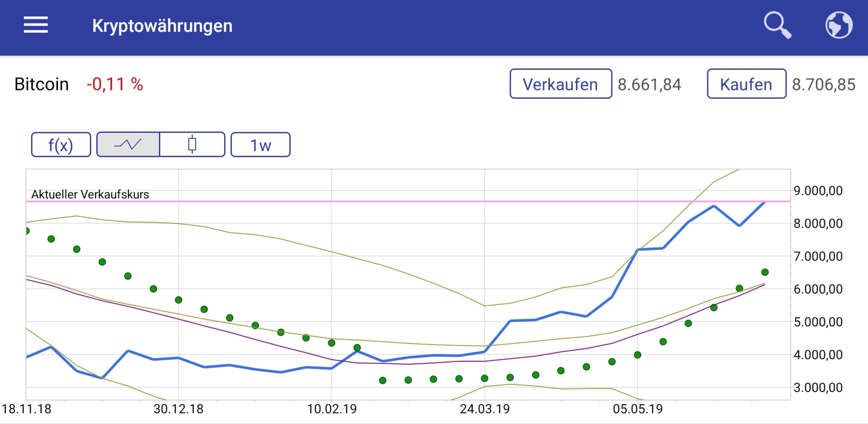Click the Bitcoin asset name
The width and height of the screenshot is (868, 424).
[41, 84]
